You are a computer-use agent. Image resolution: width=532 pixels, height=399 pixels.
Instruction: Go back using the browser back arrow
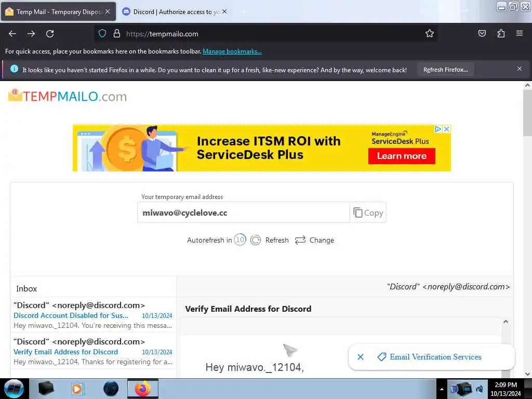12,34
